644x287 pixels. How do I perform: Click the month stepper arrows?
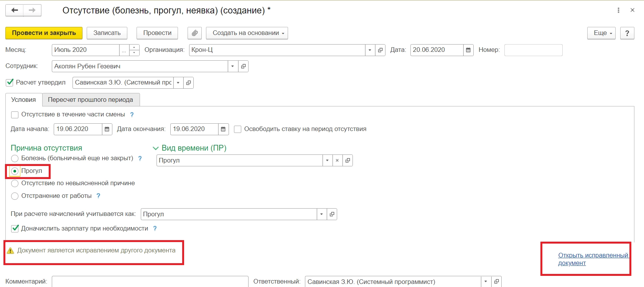coord(134,50)
